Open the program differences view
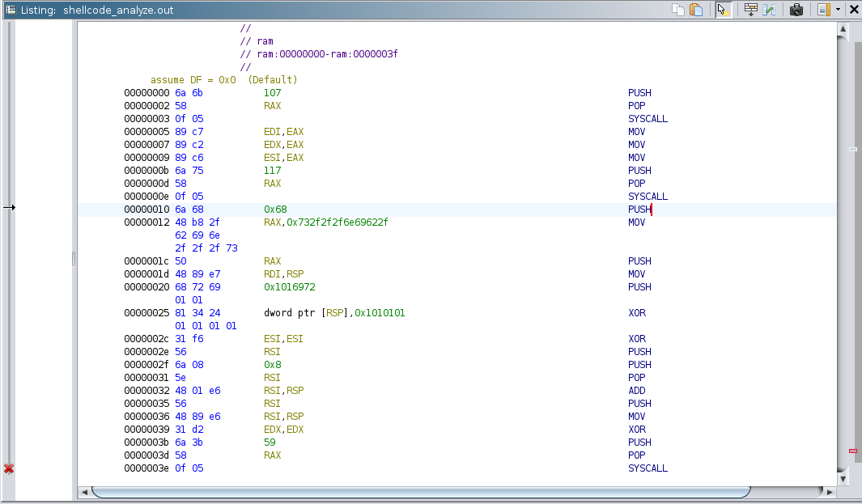The image size is (862, 504). (770, 9)
